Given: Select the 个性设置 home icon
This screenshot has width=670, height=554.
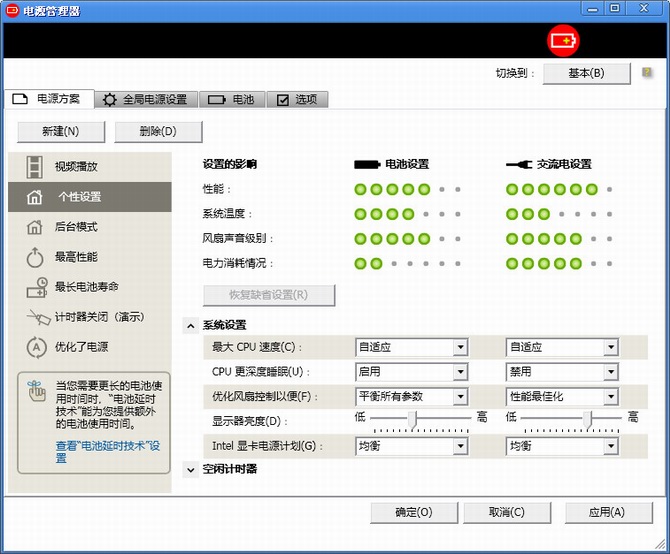Looking at the screenshot, I should tap(36, 197).
